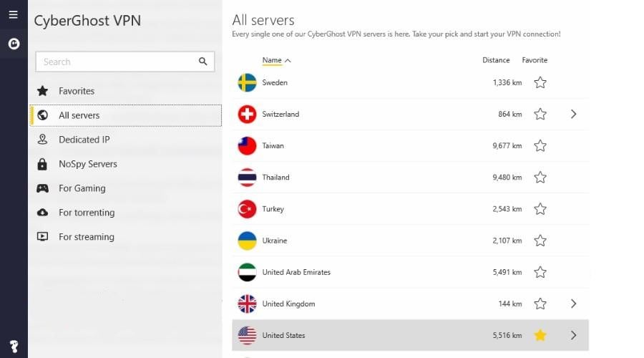The width and height of the screenshot is (644, 358).
Task: Select All servers category
Action: (x=126, y=115)
